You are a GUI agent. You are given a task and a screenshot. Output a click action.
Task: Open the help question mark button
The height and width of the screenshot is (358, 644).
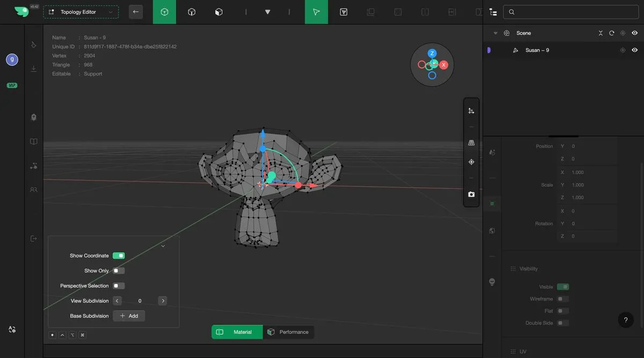[x=625, y=320]
